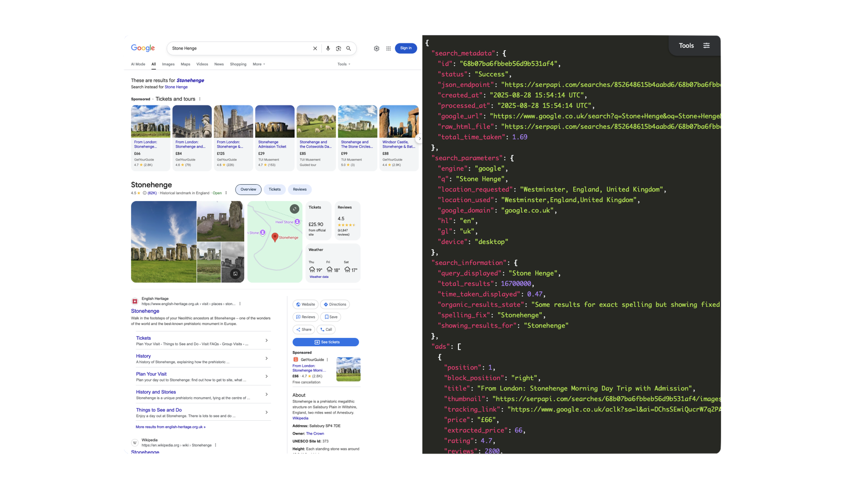868x488 pixels.
Task: Open the Tools dropdown under search bar
Action: tap(344, 64)
